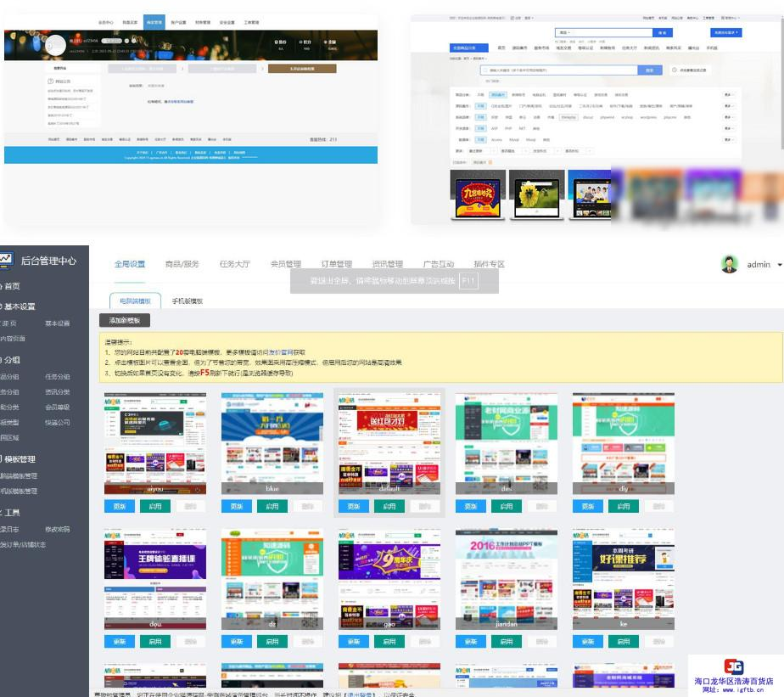This screenshot has height=697, width=784.
Task: Click the 修改密码 sidebar link
Action: click(58, 529)
